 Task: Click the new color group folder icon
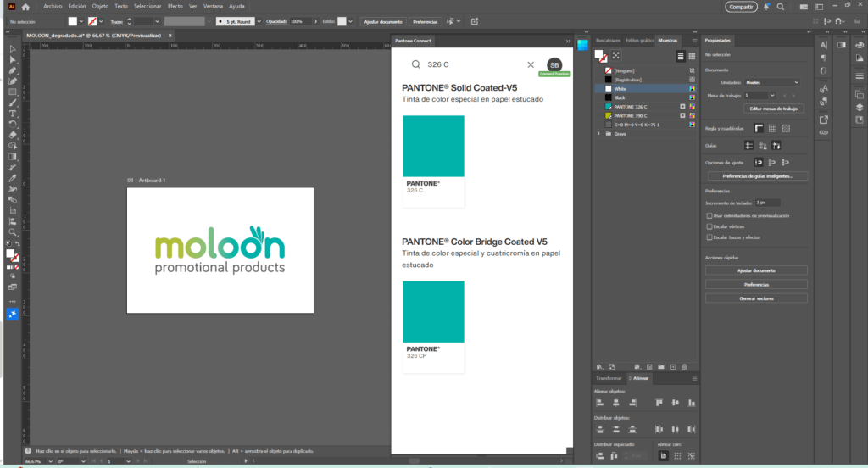click(661, 366)
